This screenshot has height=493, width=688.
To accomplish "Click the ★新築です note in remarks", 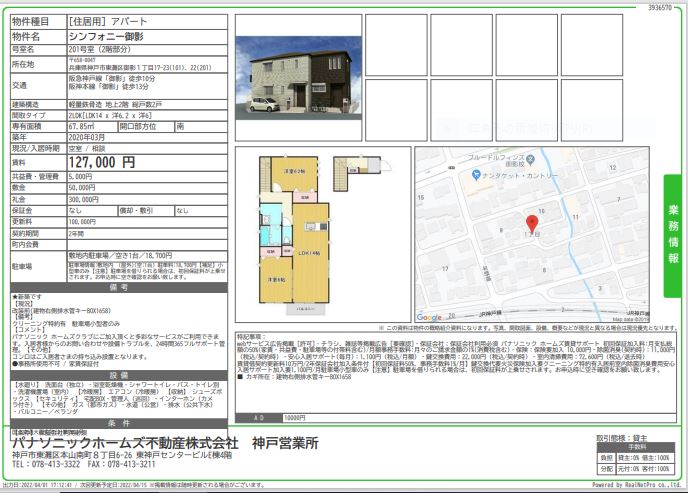I will point(27,297).
